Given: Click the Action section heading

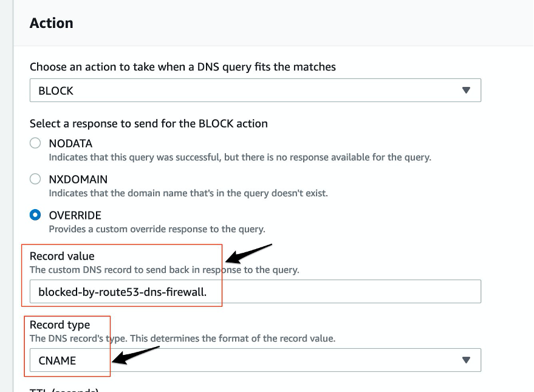Looking at the screenshot, I should click(52, 23).
